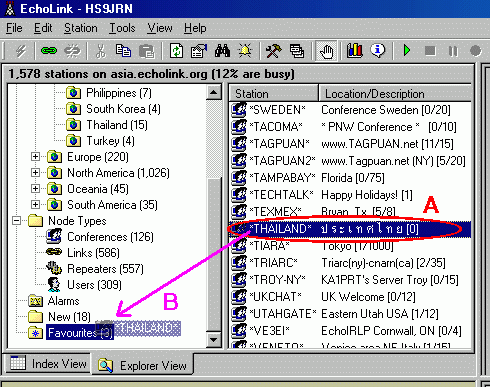Expand the Oceania (45) tree node
The height and width of the screenshot is (387, 490).
tap(35, 189)
